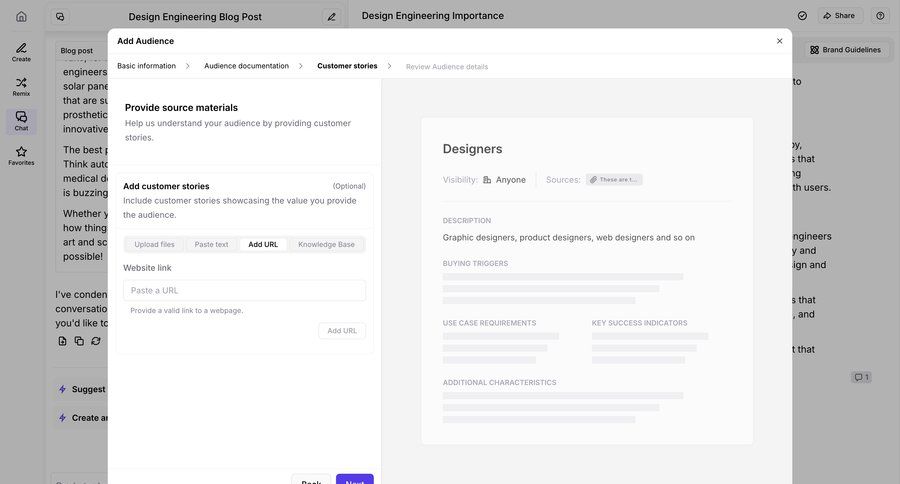The width and height of the screenshot is (900, 484).
Task: Go to the Home icon in sidebar
Action: click(x=21, y=16)
